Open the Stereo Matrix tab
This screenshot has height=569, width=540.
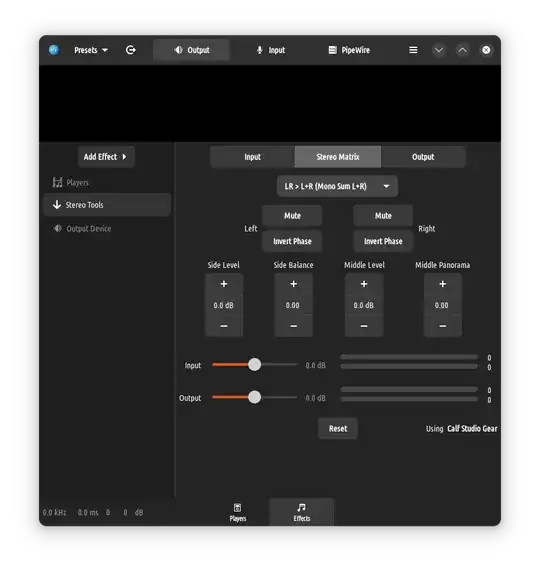point(338,157)
